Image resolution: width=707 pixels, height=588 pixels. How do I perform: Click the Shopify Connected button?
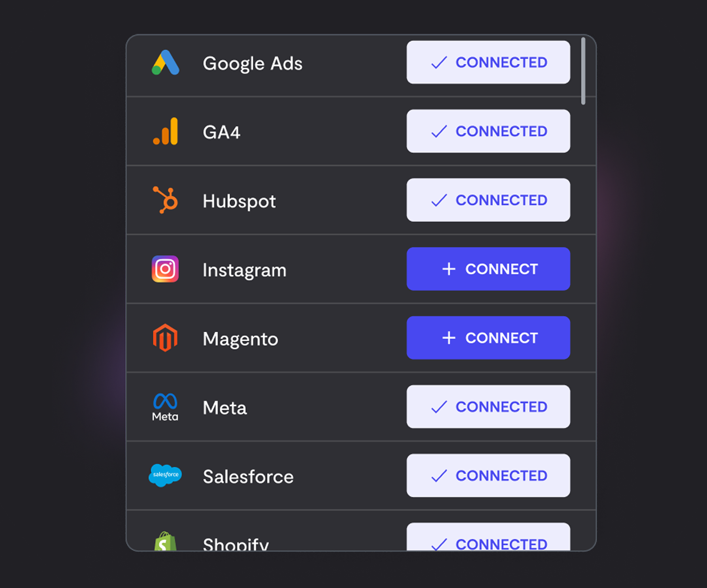click(x=488, y=537)
